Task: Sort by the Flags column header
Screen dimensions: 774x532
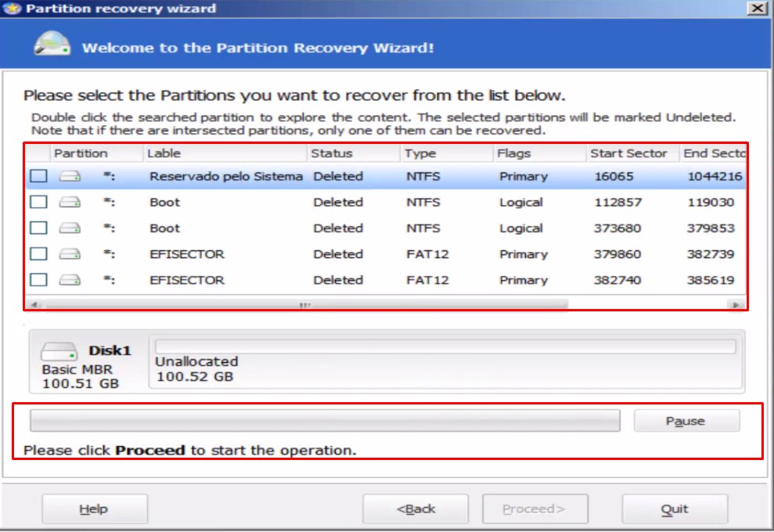Action: pyautogui.click(x=539, y=153)
